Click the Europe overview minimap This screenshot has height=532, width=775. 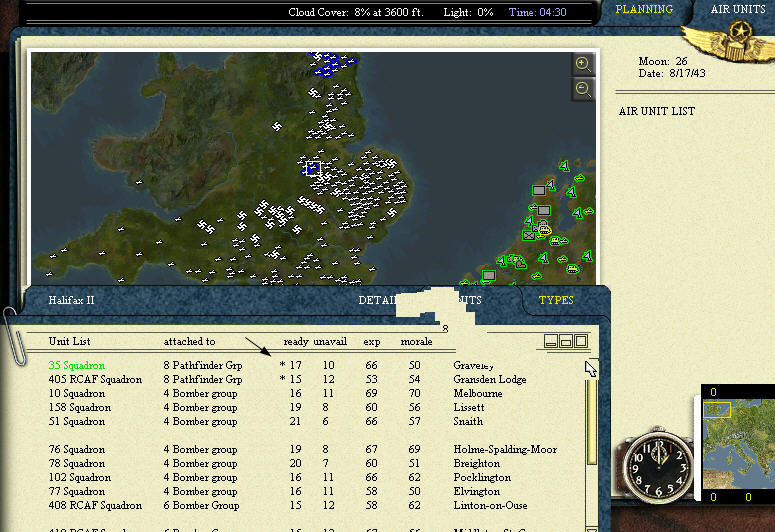point(738,443)
